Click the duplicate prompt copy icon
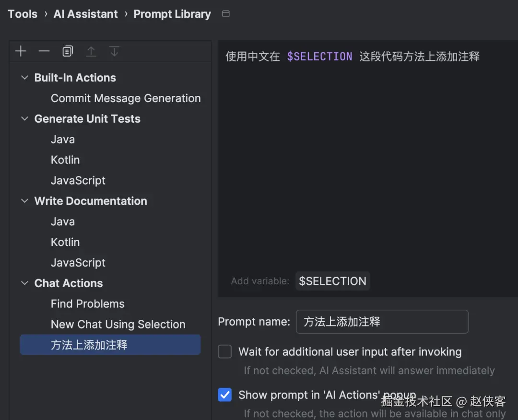Image resolution: width=518 pixels, height=420 pixels. (x=68, y=51)
